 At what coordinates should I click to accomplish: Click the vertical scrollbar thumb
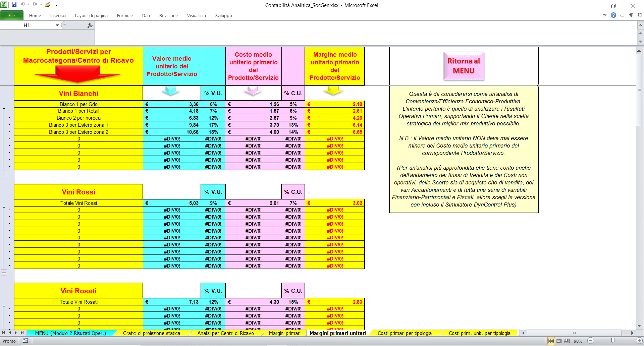click(x=639, y=90)
